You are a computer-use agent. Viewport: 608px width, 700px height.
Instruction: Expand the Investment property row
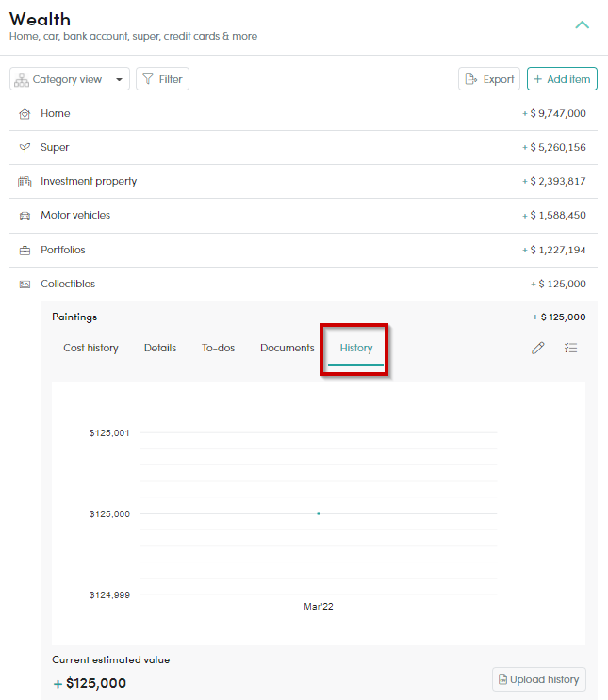(304, 181)
